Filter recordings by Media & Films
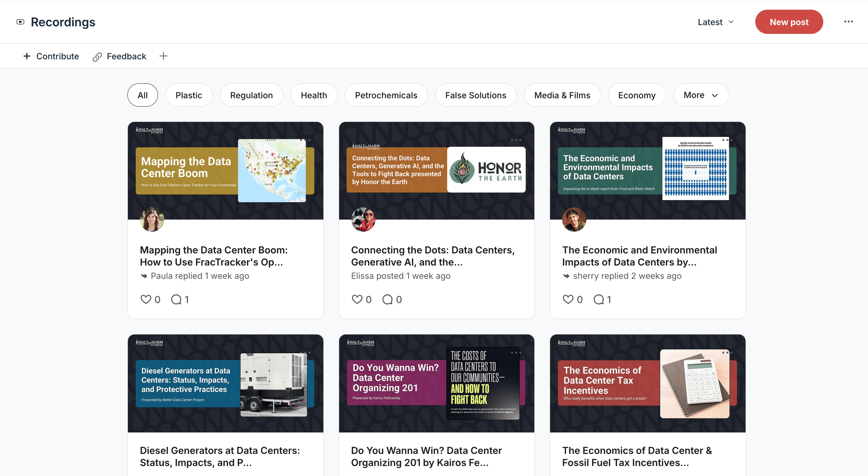868x476 pixels. pos(562,95)
